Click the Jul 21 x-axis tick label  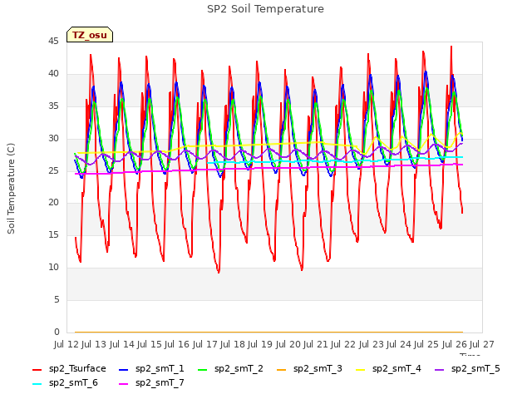click(x=316, y=344)
